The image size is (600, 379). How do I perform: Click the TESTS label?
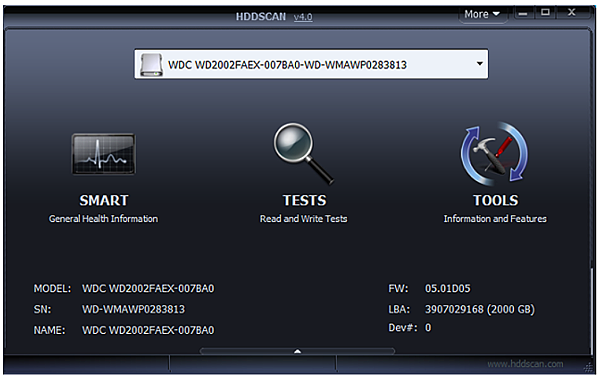(304, 200)
